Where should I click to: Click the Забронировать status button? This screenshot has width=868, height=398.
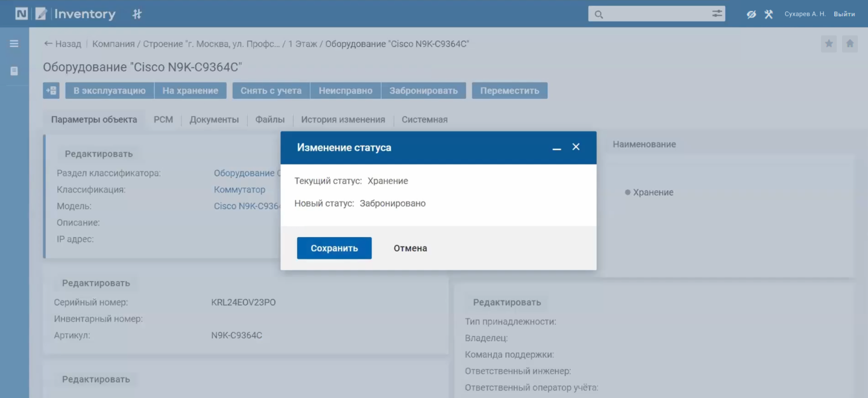423,90
